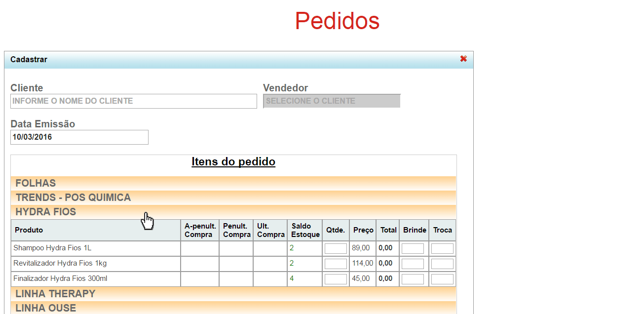Click Brinde field for Revitalizador Hydra Fios 1kg
Screen dimensions: 644x314
(x=413, y=264)
